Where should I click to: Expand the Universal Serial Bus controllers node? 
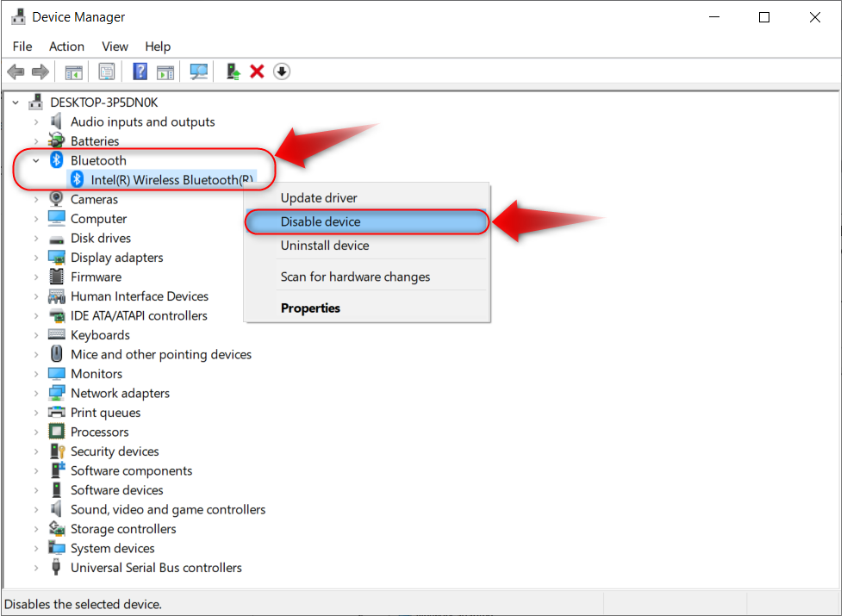pos(36,568)
